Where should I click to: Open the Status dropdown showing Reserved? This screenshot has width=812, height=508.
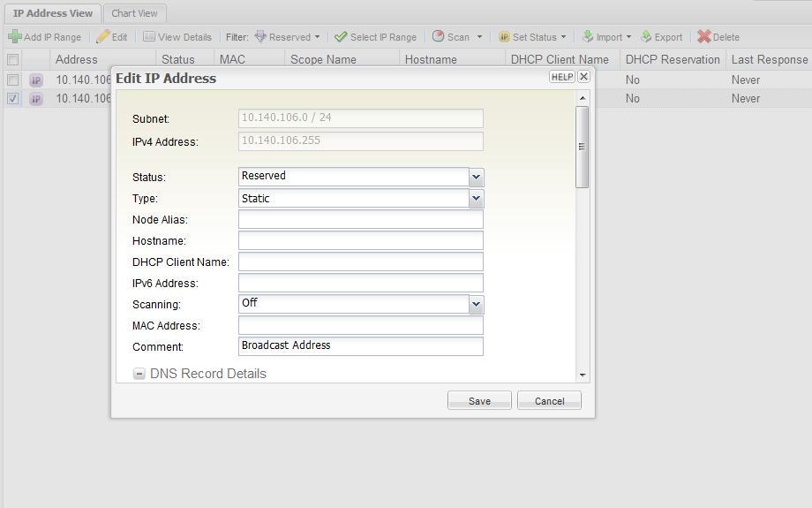476,178
